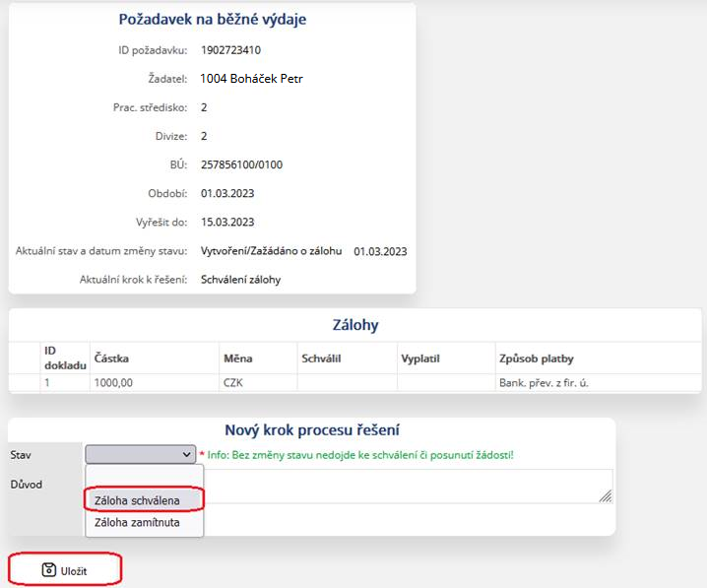Click current step 'Schválení zálohy'
Screen dimensions: 707x588
[x=241, y=280]
